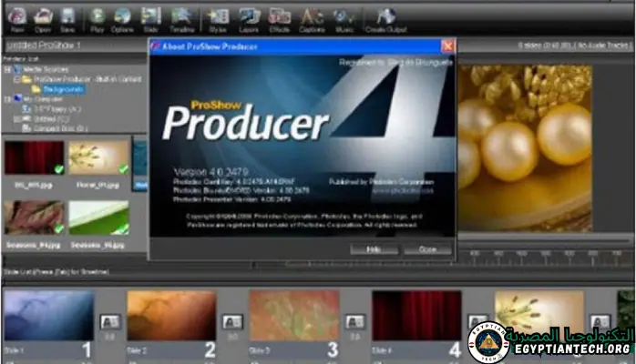Click the preview seek bar below the pearls preview
The image size is (636, 364).
tap(544, 240)
